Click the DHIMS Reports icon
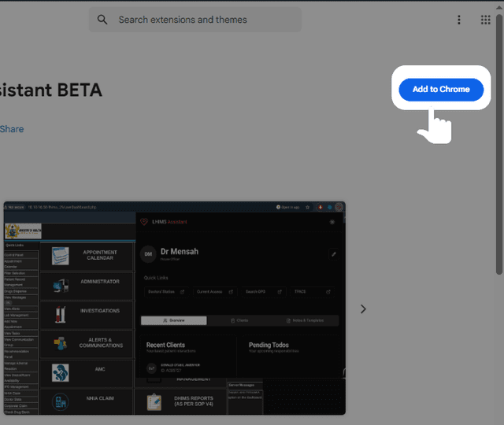This screenshot has width=504, height=425. [154, 401]
